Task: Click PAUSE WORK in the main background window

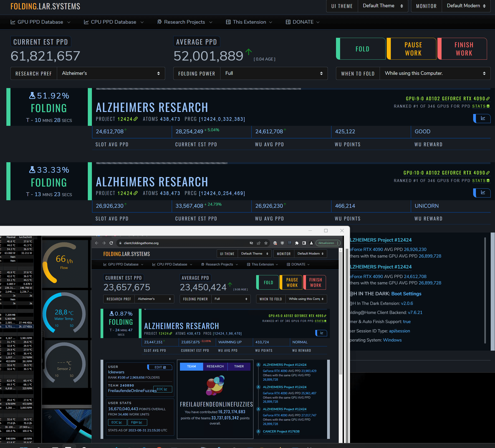Action: [x=412, y=49]
